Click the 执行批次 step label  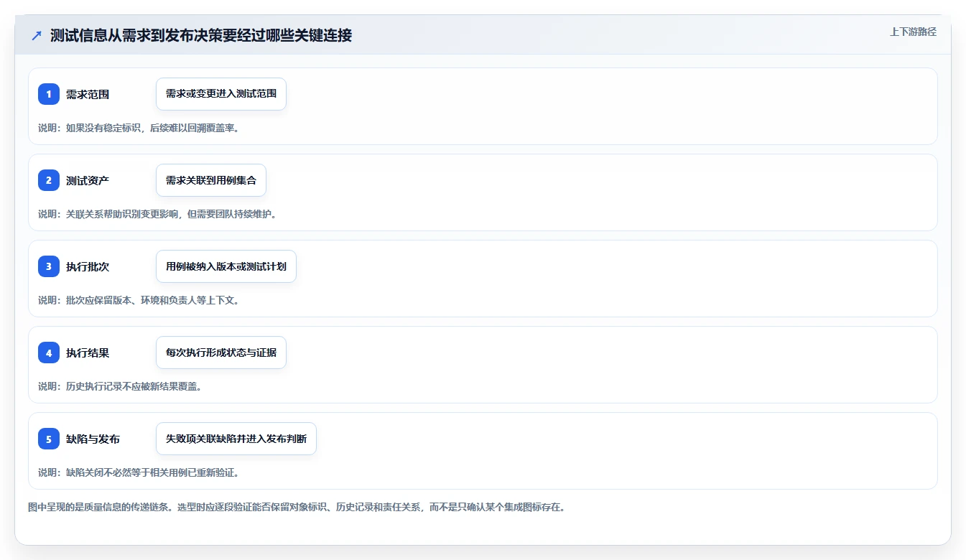click(88, 266)
